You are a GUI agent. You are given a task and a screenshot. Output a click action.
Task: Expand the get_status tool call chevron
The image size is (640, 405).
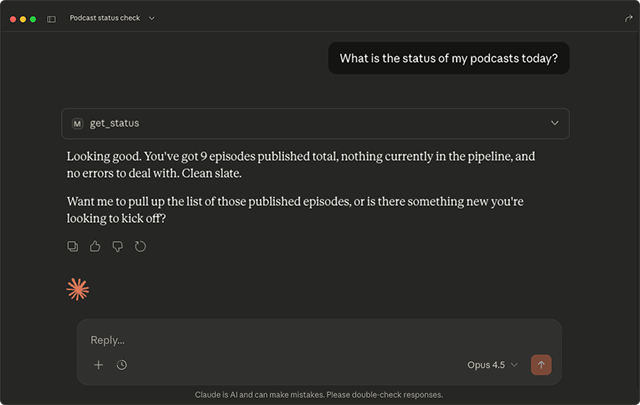click(555, 123)
